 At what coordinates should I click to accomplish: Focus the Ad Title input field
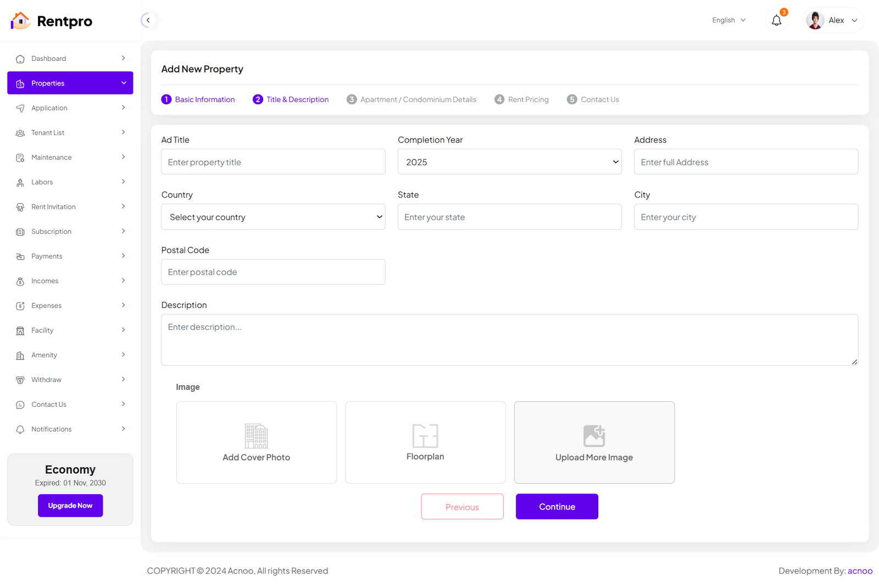(x=273, y=162)
